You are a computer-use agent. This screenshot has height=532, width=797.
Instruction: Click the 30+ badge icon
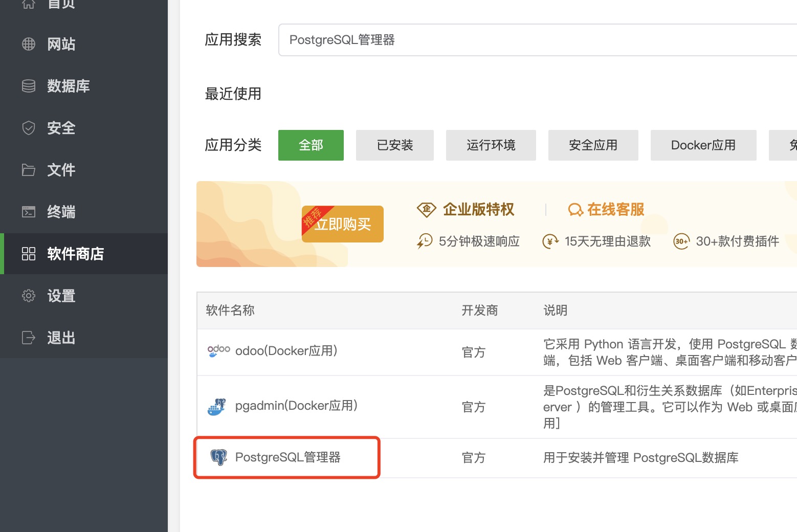(x=681, y=241)
